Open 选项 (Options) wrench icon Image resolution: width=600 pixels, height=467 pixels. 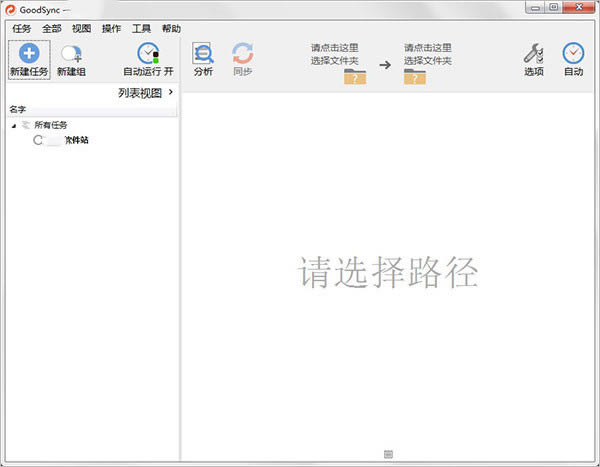[x=534, y=54]
